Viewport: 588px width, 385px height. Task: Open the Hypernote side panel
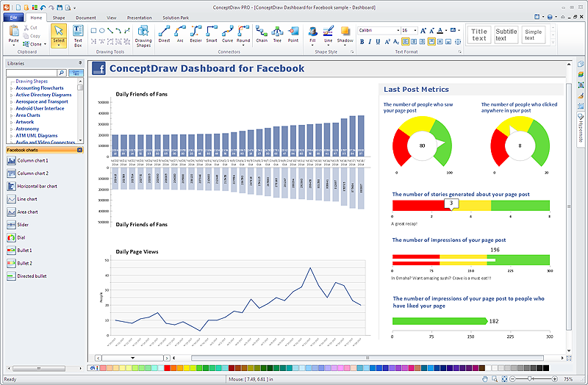pyautogui.click(x=580, y=131)
